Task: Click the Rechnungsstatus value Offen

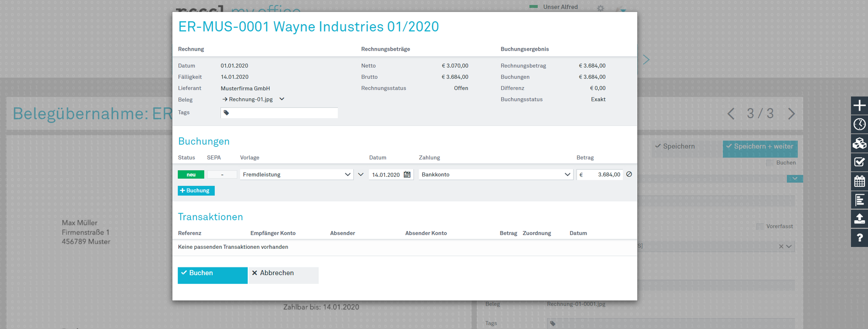Action: (461, 88)
